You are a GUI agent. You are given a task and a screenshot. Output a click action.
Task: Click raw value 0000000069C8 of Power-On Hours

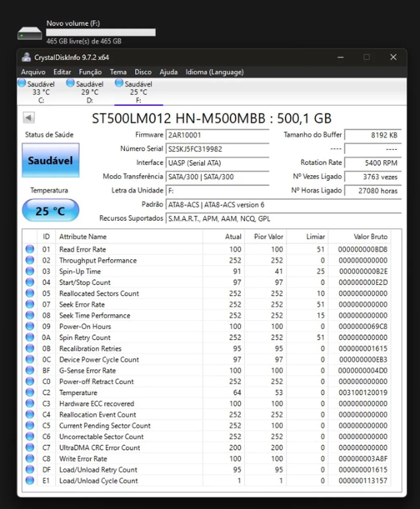click(363, 326)
